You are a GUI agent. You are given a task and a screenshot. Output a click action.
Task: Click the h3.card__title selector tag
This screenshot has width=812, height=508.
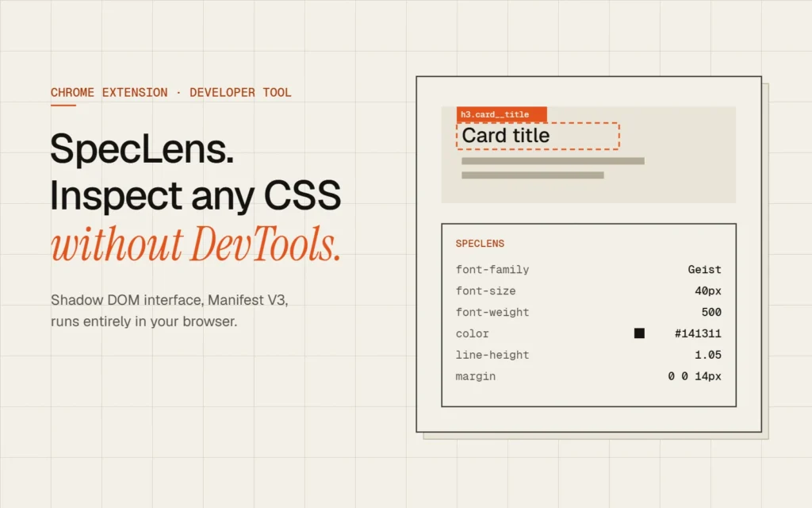[501, 114]
